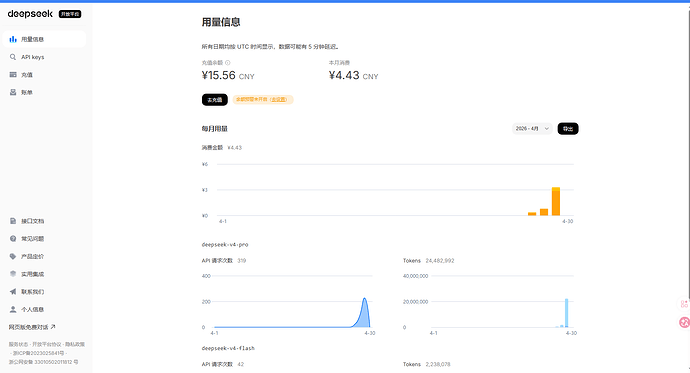
Task: Click the paper-plane icon beside 联系我们
Action: [13, 291]
